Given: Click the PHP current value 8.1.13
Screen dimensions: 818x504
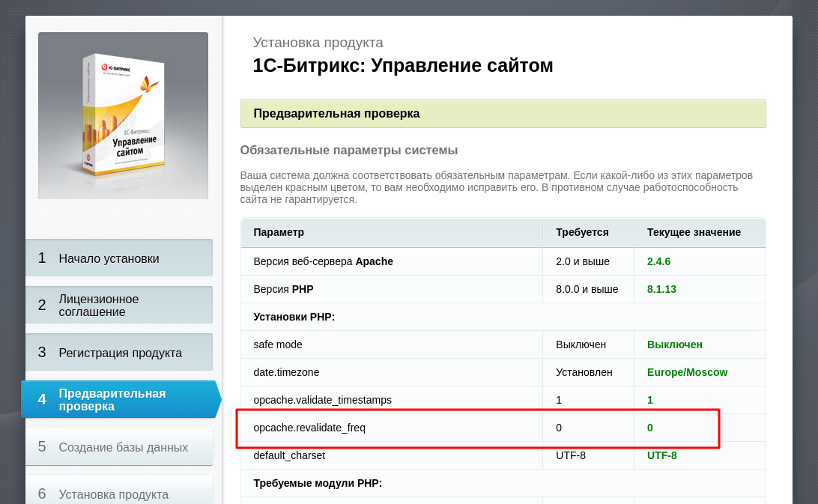Looking at the screenshot, I should (x=661, y=289).
